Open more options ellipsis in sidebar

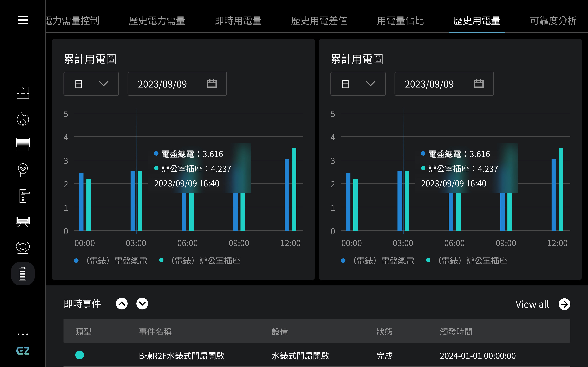(x=23, y=334)
